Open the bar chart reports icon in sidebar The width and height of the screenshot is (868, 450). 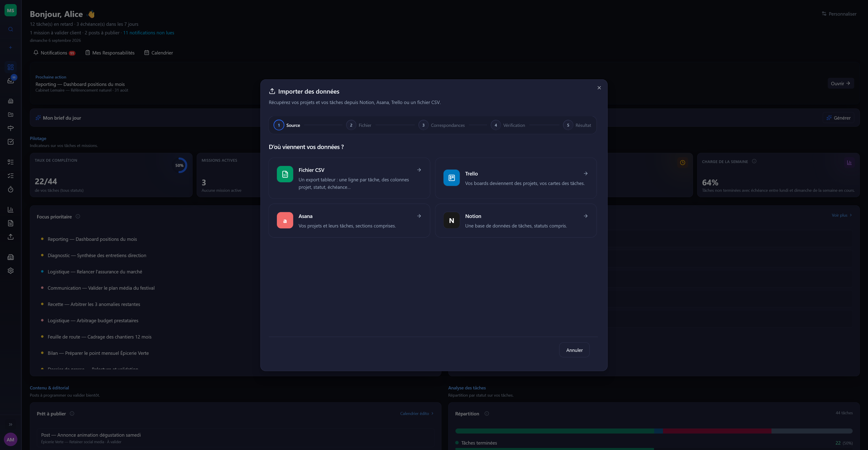tap(10, 210)
